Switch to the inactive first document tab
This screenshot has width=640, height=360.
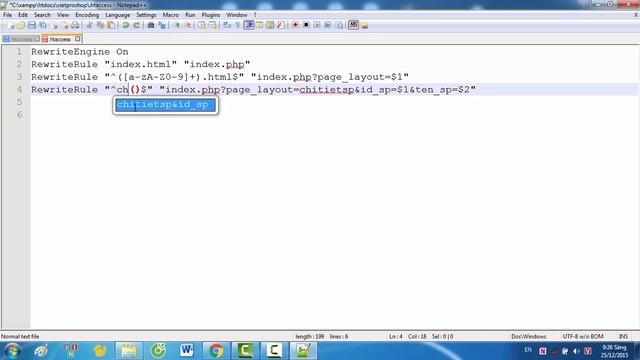(21, 39)
